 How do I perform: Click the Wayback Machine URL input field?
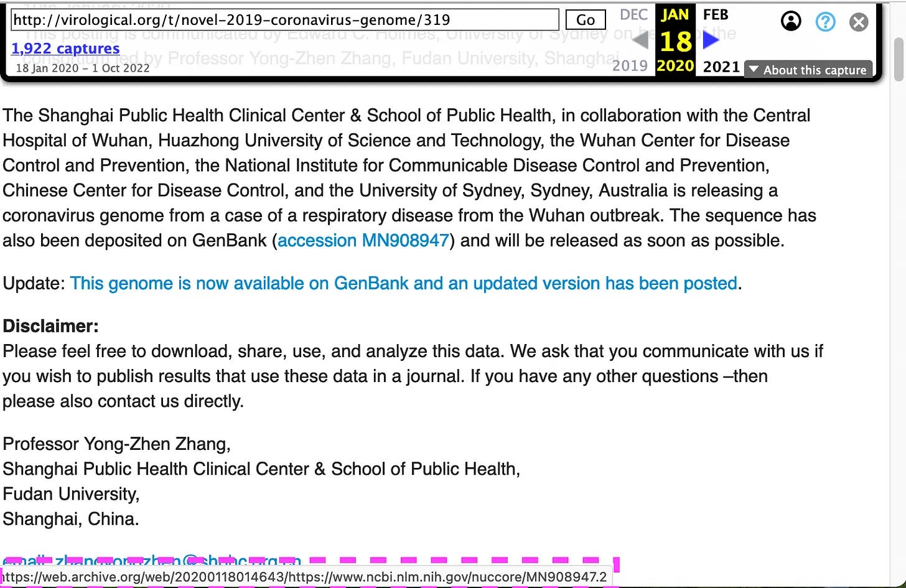284,20
